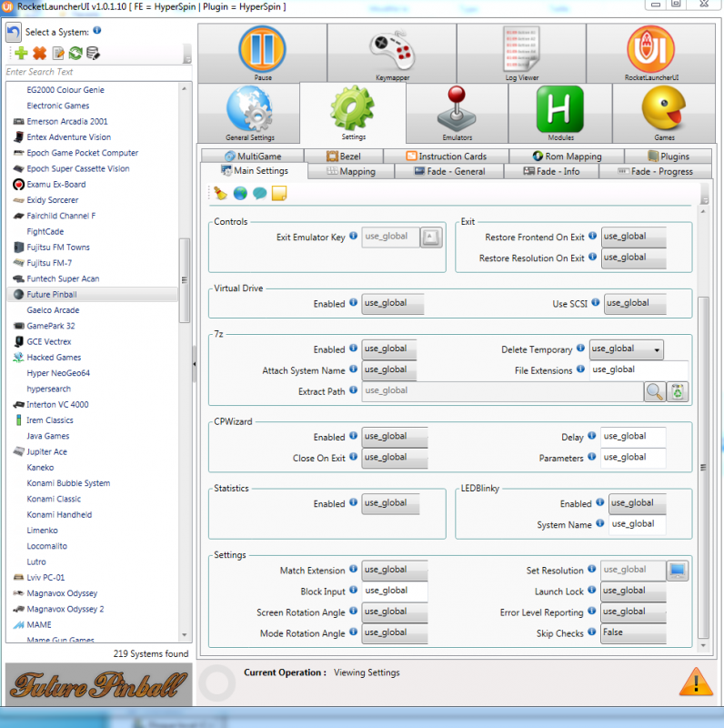Switch to the Bezel tab
Viewport: 724px width, 728px height.
pyautogui.click(x=344, y=156)
